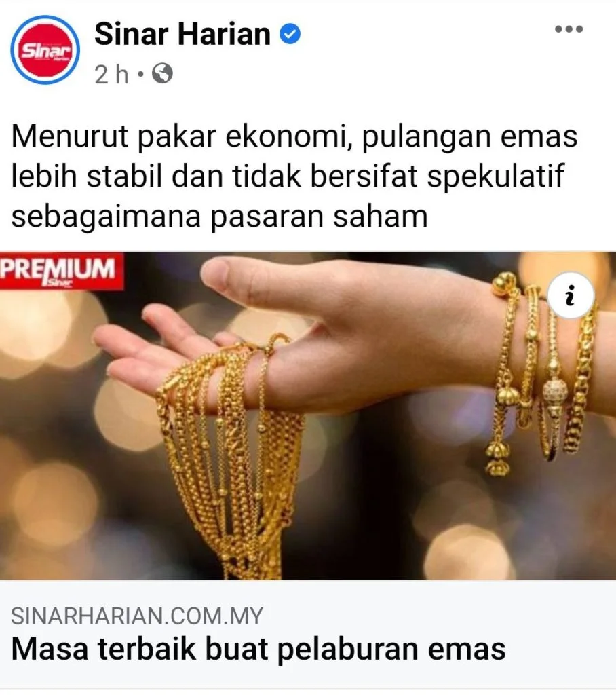Click the blue verified badge
The image size is (616, 695).
click(290, 34)
